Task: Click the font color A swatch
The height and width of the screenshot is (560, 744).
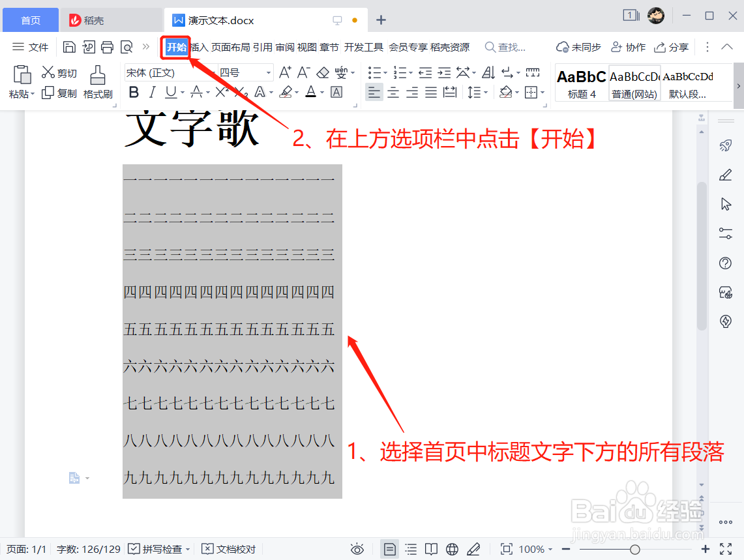Action: pos(311,91)
